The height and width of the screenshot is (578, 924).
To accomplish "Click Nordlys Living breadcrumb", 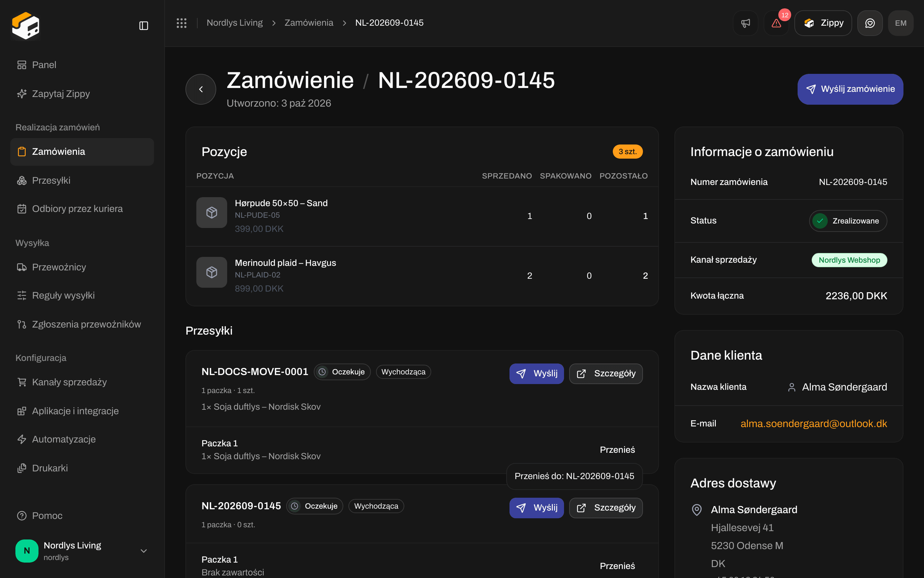I will (235, 23).
